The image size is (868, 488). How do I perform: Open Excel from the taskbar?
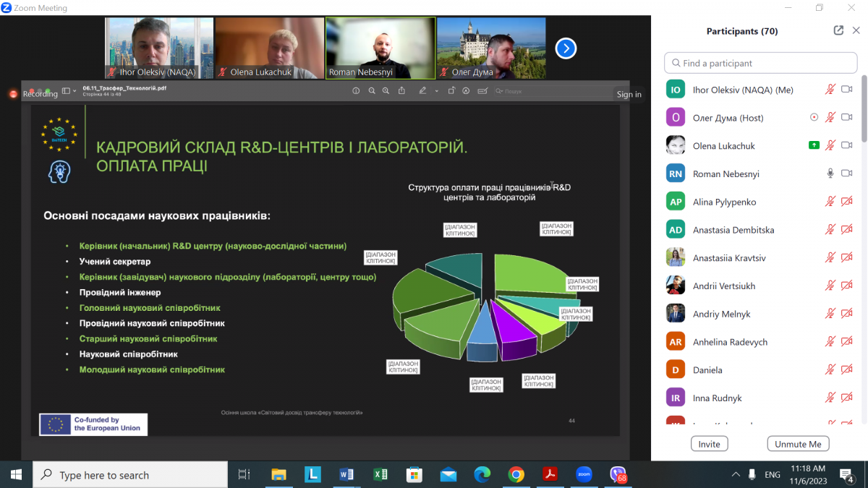pyautogui.click(x=380, y=474)
